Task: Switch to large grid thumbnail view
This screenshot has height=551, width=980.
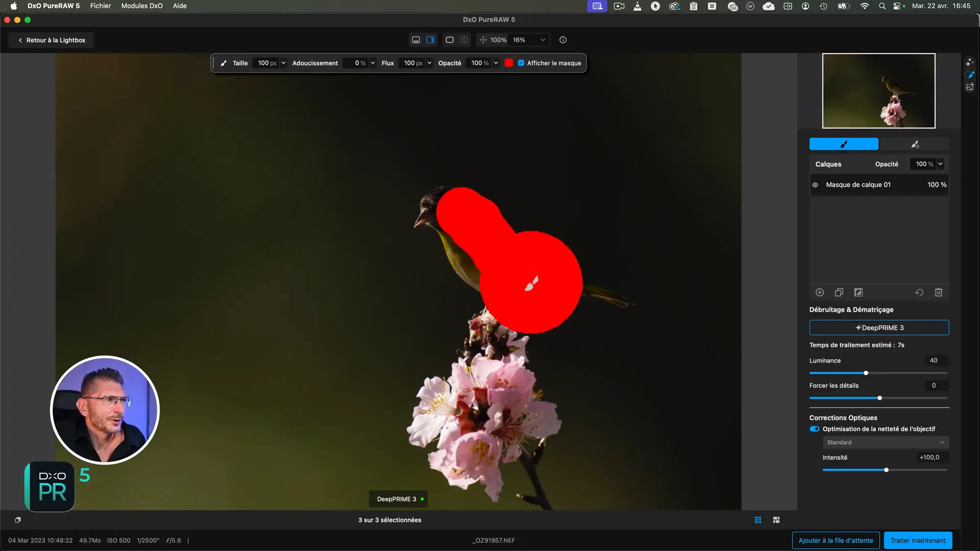Action: [776, 520]
